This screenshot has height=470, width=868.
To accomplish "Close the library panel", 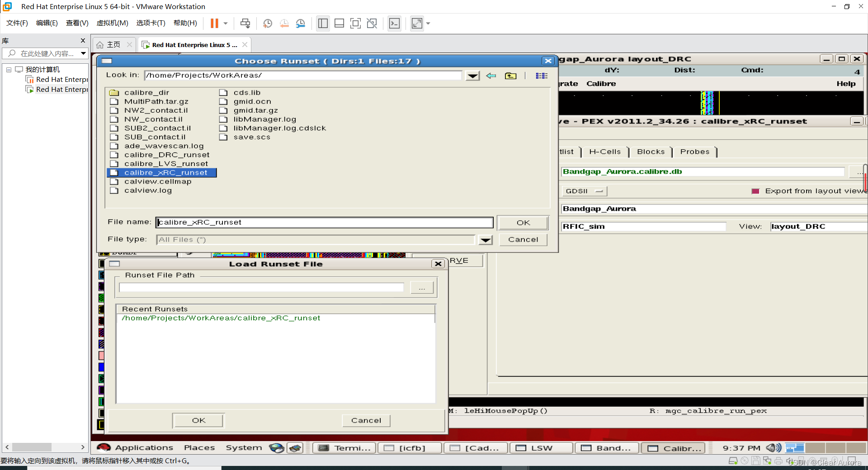I will click(x=83, y=41).
